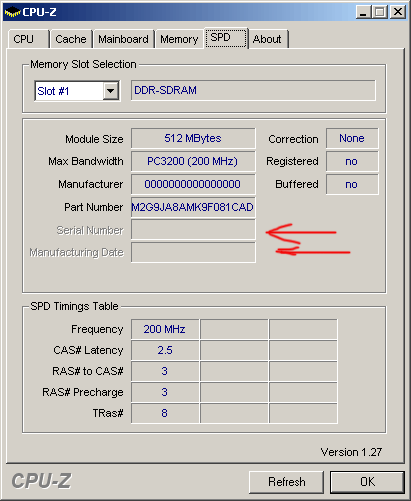Click the Buffered value field

[352, 184]
